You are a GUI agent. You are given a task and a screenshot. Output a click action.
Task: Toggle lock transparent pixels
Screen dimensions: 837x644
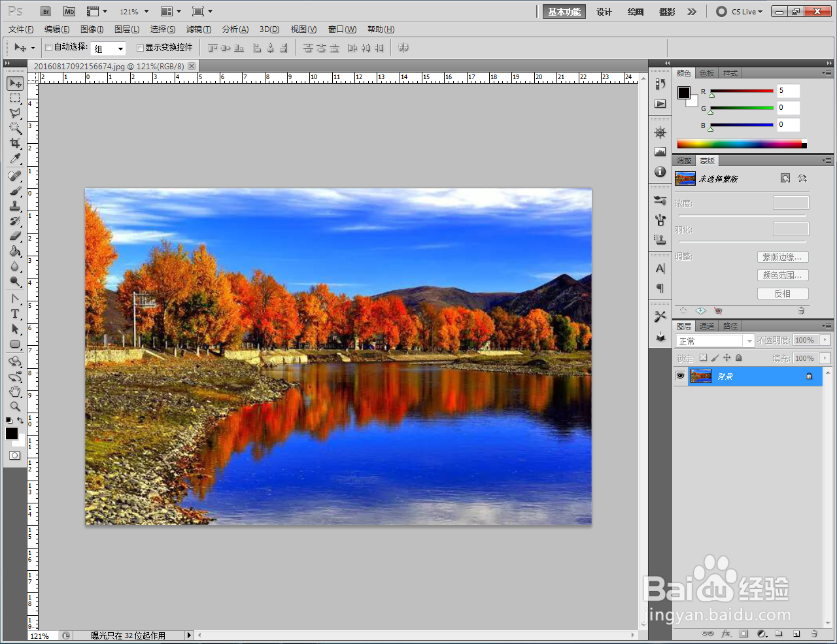tap(703, 358)
